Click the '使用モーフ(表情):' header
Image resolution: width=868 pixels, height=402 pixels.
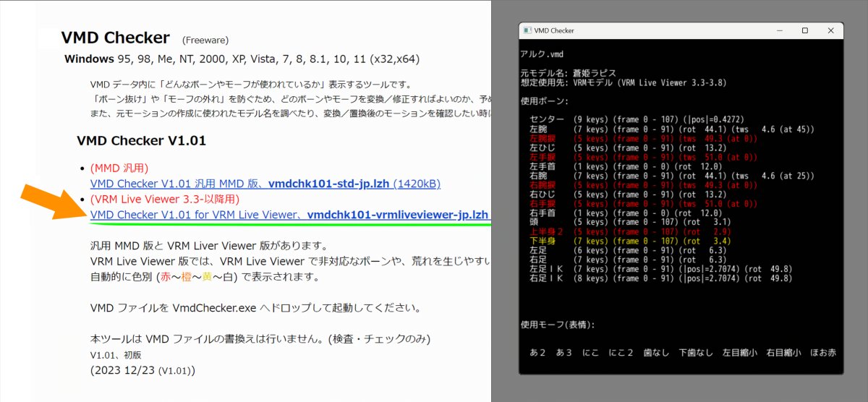[558, 325]
